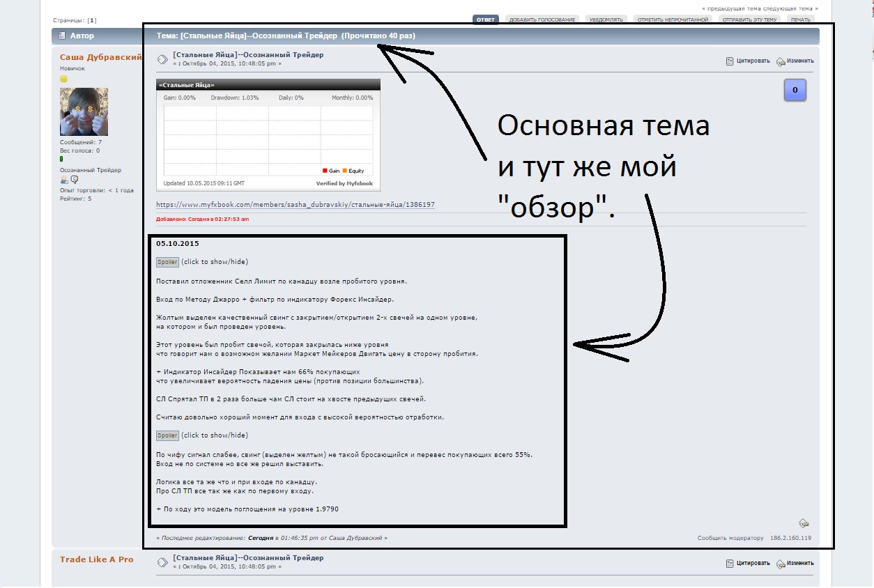The image size is (874, 588).
Task: Click avatar image of Саша Дубравский
Action: 84,111
